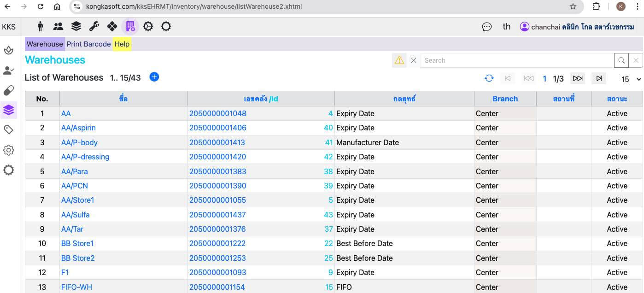Bookmark this page with the star icon
The image size is (644, 293).
(x=573, y=6)
